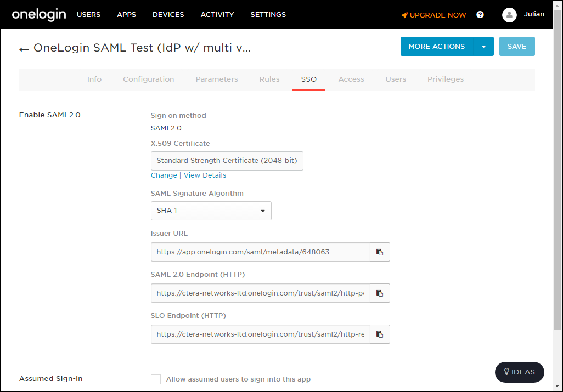Click the scrollbar up arrow
Screen dimensions: 563x392
click(x=558, y=5)
